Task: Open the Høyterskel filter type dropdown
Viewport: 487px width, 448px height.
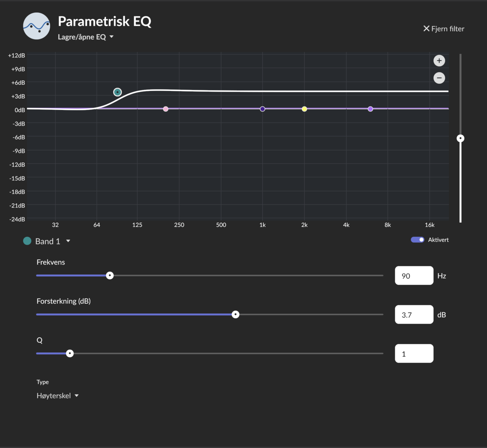Action: tap(57, 396)
